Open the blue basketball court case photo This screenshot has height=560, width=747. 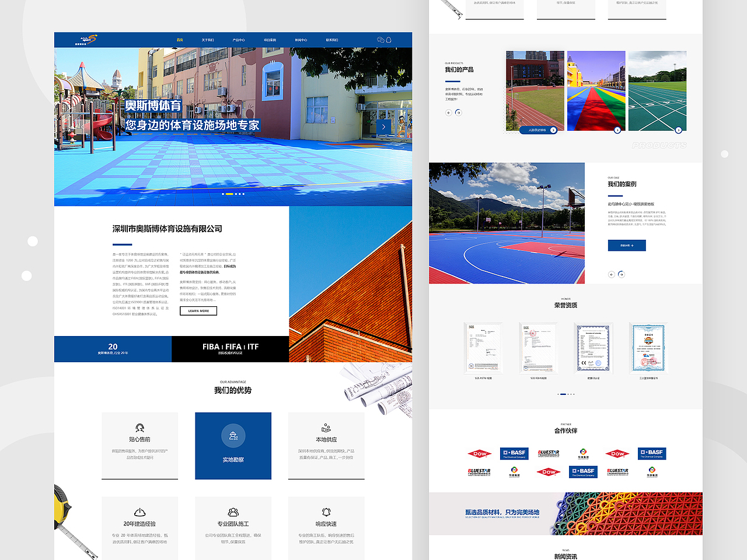click(x=507, y=223)
